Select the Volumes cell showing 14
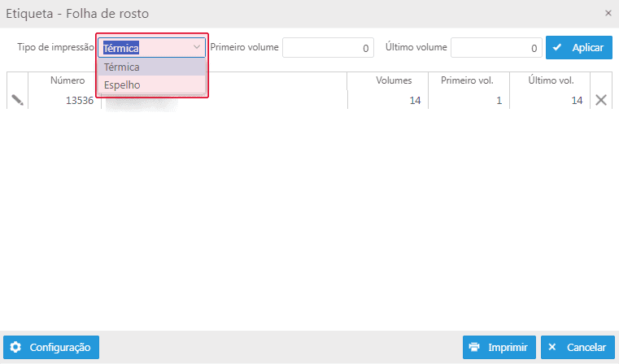The image size is (619, 364). (388, 100)
